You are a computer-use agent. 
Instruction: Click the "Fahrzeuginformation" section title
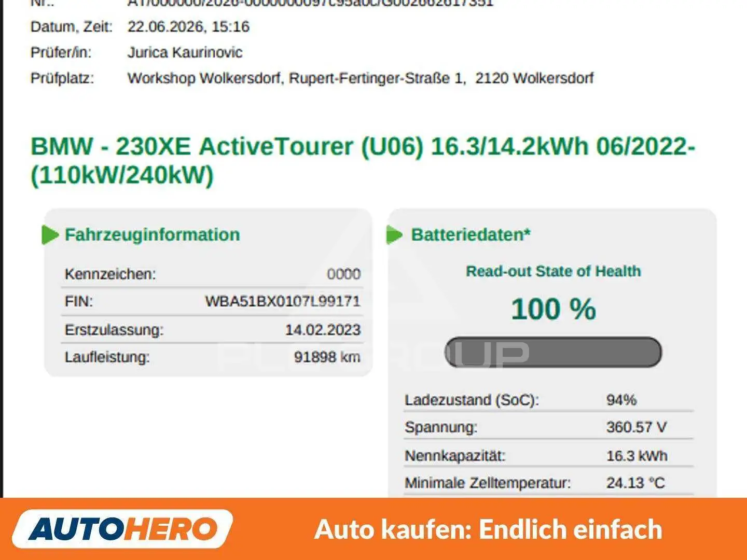[x=152, y=234]
